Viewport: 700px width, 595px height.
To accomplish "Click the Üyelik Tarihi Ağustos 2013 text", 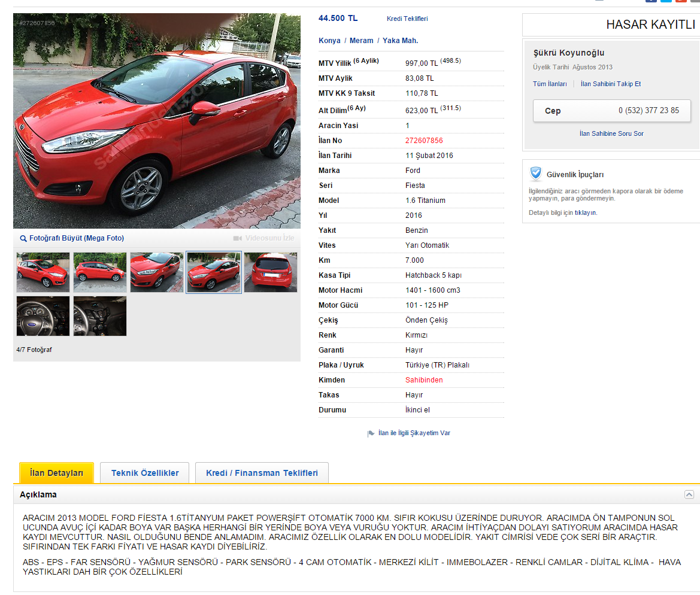I will coord(572,68).
